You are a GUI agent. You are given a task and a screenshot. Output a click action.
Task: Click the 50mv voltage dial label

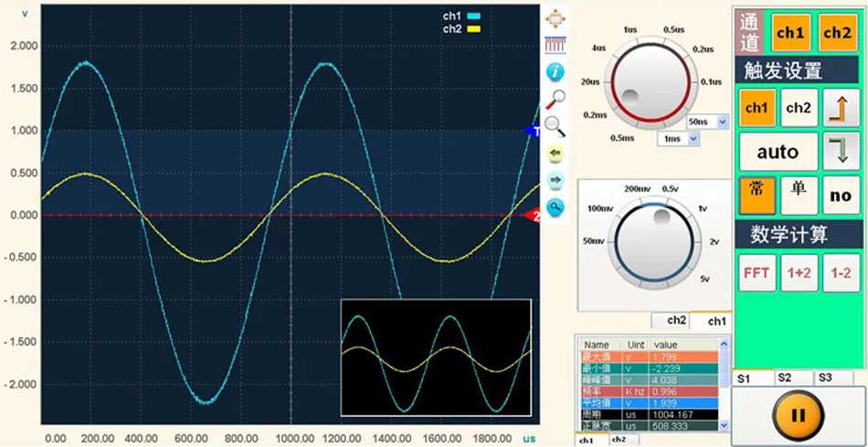(x=593, y=241)
